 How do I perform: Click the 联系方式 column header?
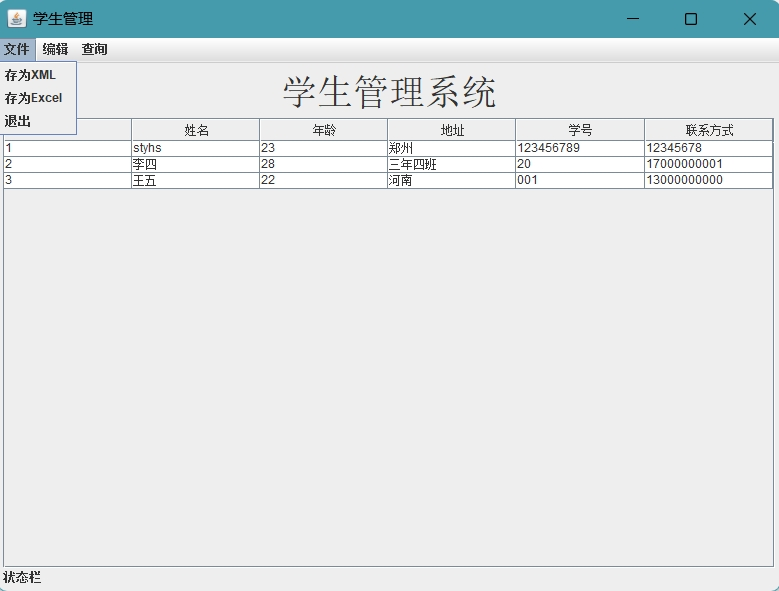pos(708,130)
